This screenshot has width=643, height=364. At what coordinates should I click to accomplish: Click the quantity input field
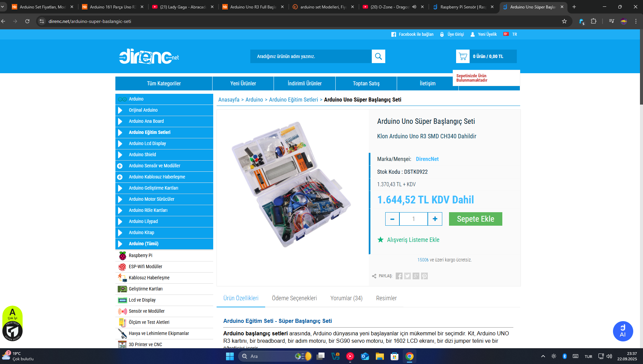click(414, 219)
